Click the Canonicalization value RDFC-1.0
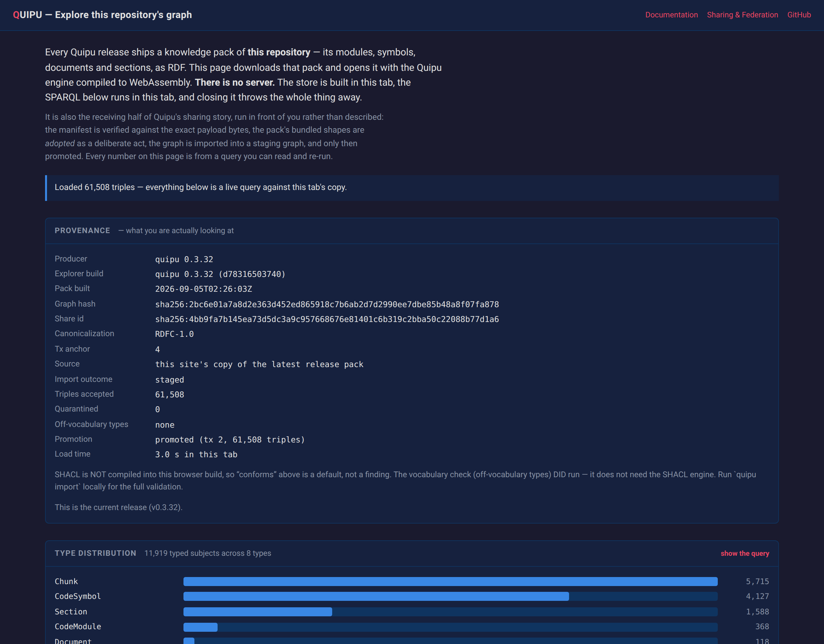 tap(174, 334)
